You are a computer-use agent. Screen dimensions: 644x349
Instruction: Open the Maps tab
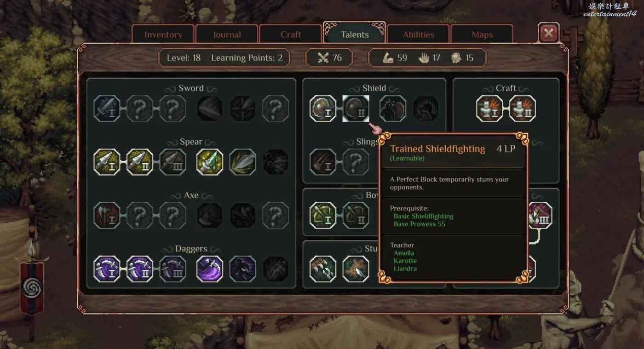(x=482, y=34)
